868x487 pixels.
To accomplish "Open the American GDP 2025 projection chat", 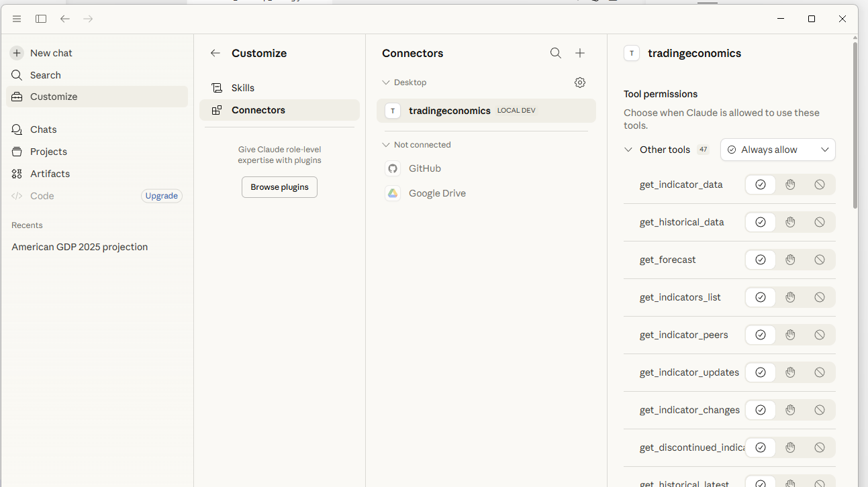I will pyautogui.click(x=79, y=247).
